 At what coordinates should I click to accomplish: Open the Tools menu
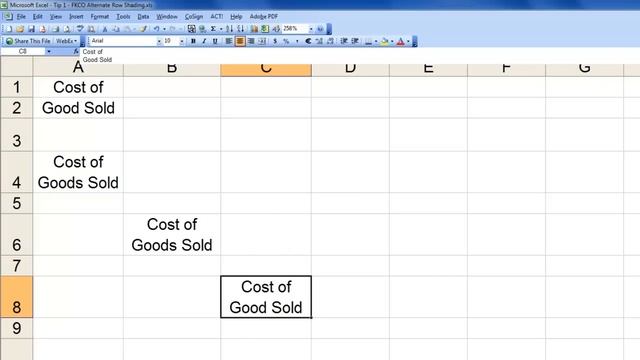point(123,17)
